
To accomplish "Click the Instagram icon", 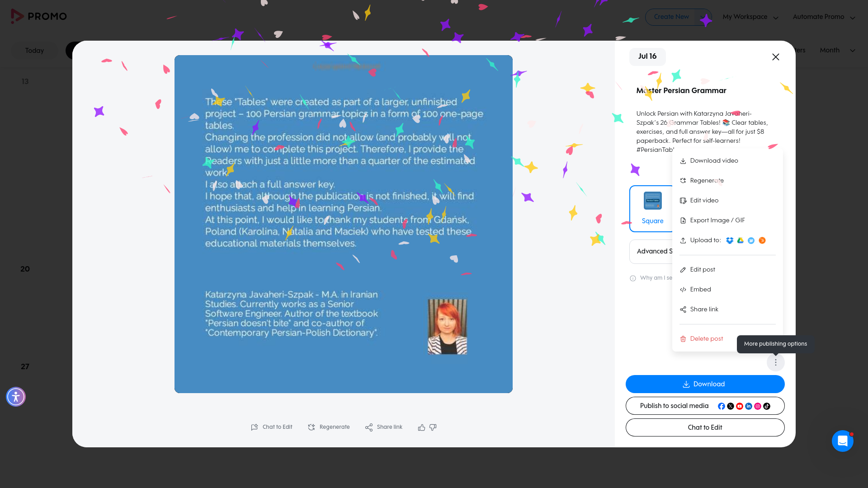I will pyautogui.click(x=758, y=406).
